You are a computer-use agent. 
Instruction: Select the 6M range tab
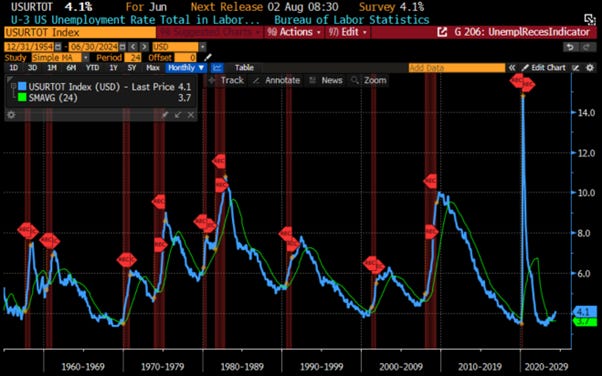(x=71, y=68)
